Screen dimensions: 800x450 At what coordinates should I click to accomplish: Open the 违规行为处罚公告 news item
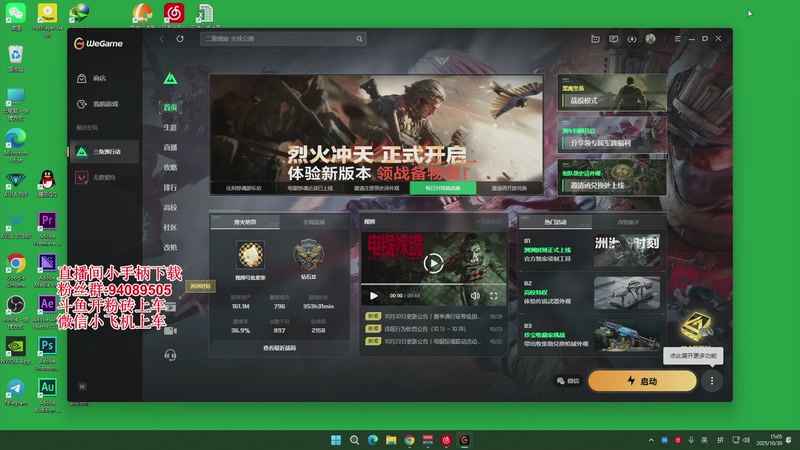tap(434, 329)
